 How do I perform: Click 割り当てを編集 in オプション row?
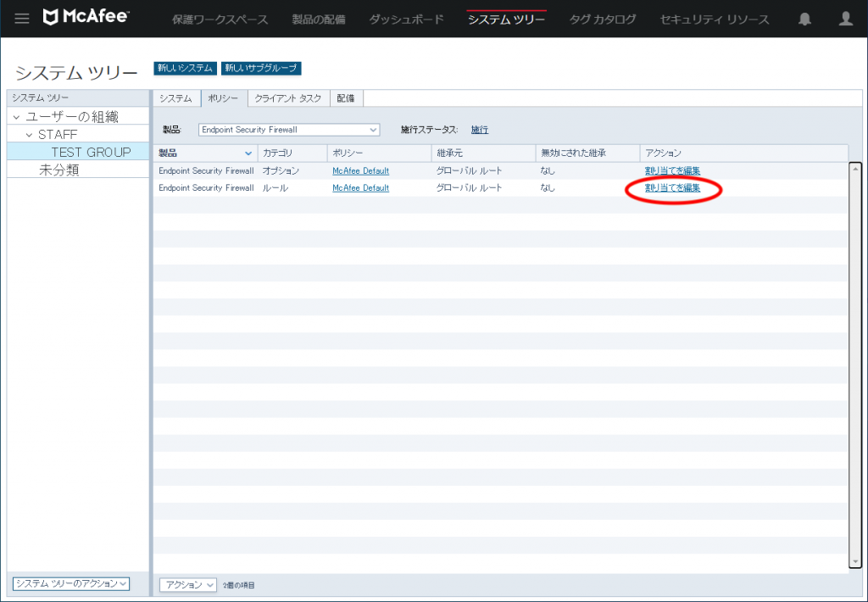pyautogui.click(x=672, y=171)
